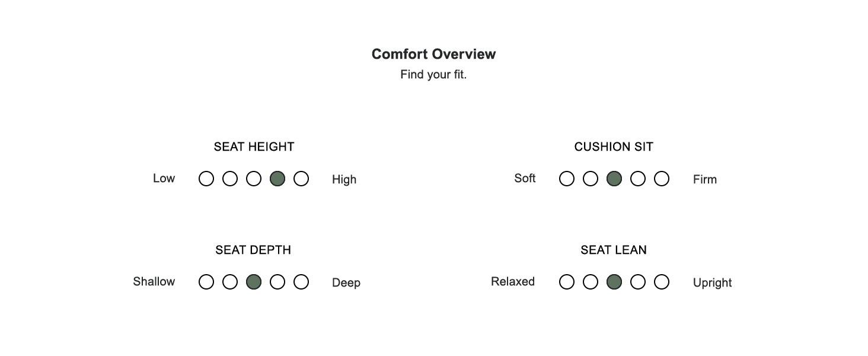The height and width of the screenshot is (356, 868).
Task: Select the fourth Seat Depth circle
Action: (x=277, y=282)
